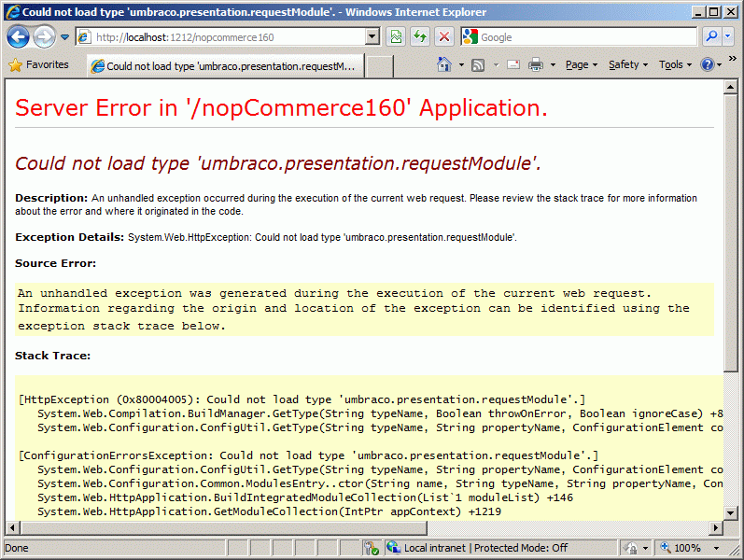Click the Google search box

[x=579, y=36]
